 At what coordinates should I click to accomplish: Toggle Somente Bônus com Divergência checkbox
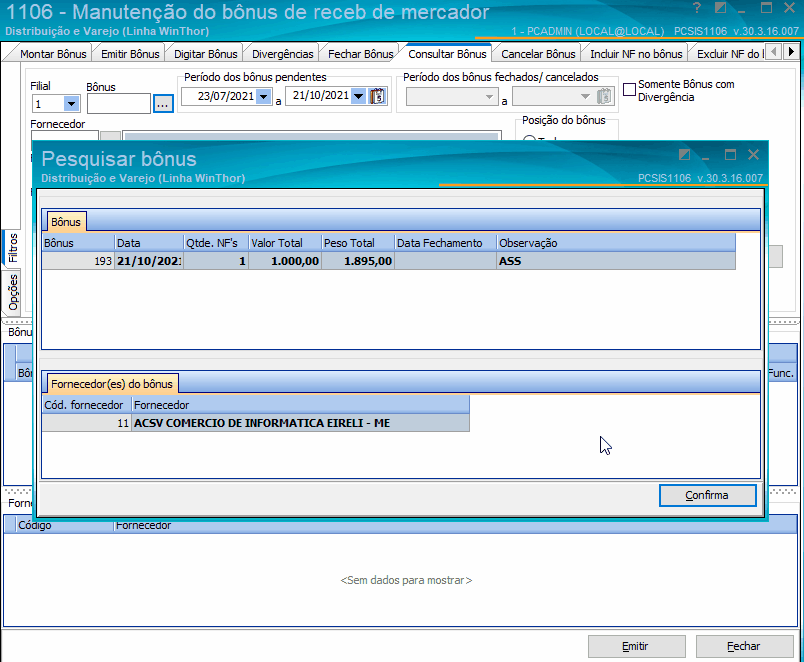click(630, 89)
